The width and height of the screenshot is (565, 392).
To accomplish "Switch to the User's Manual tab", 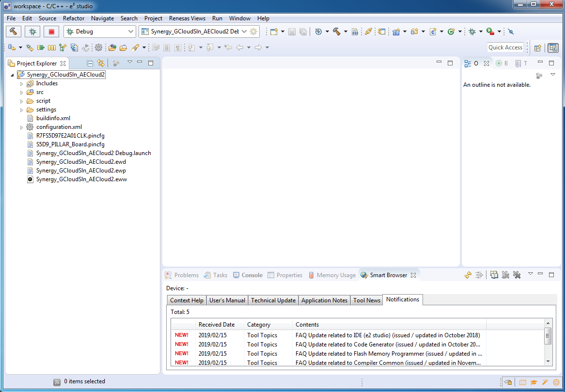I will pyautogui.click(x=227, y=300).
